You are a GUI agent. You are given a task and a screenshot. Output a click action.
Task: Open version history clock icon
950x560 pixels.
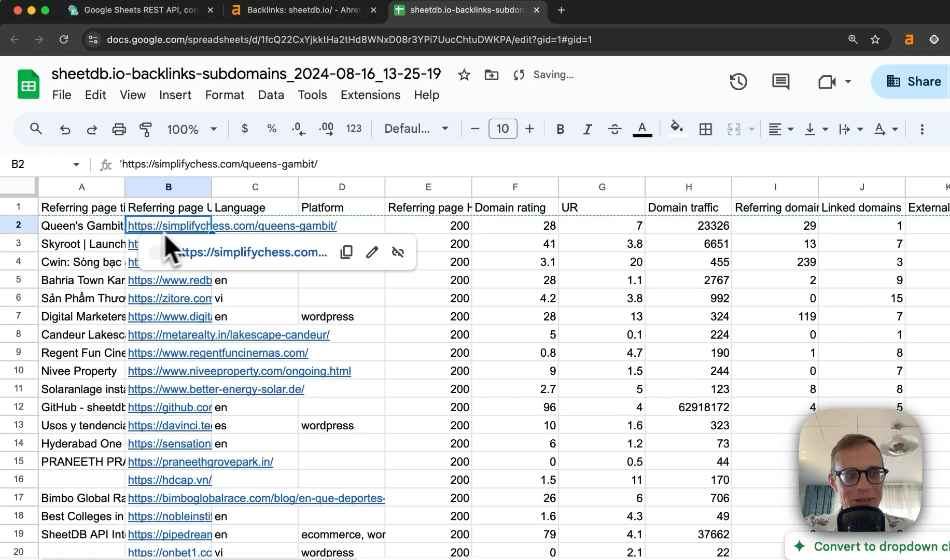coord(738,81)
